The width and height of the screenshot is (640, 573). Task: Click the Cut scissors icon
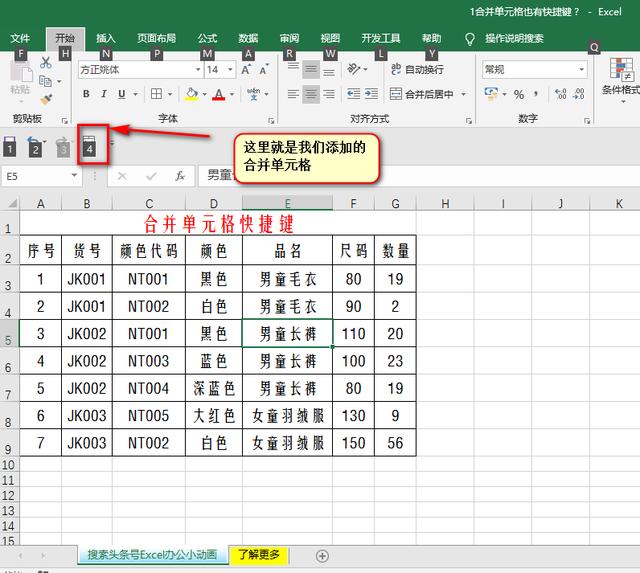46,63
